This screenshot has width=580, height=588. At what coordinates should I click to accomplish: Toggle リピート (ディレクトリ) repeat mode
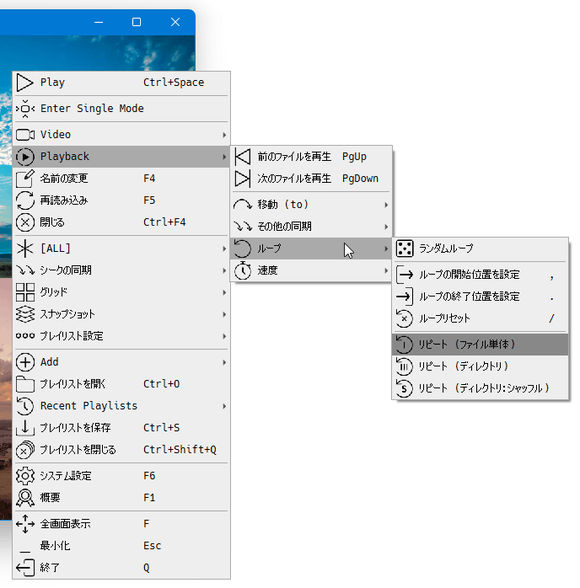point(480,366)
